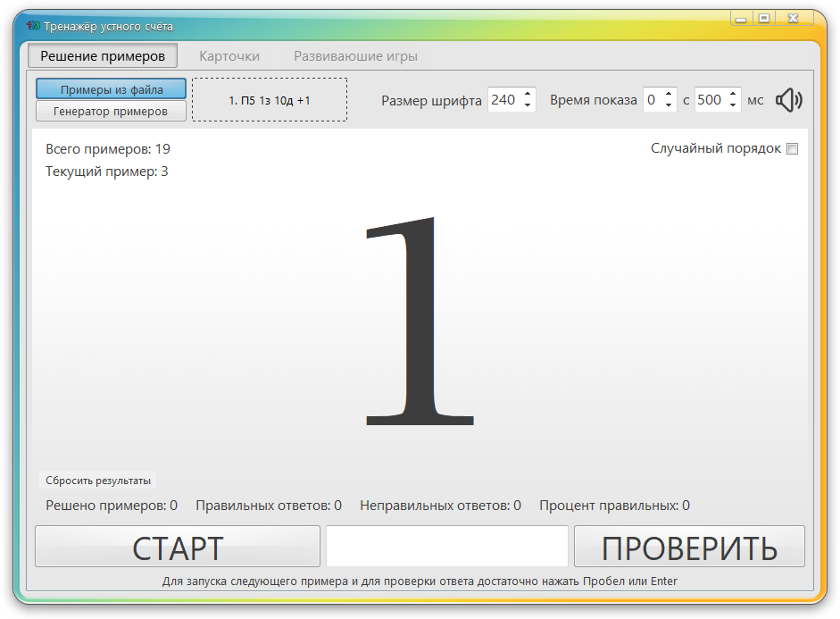Decrease the 500 мс value with down arrow
The height and width of the screenshot is (619, 840).
click(x=732, y=105)
